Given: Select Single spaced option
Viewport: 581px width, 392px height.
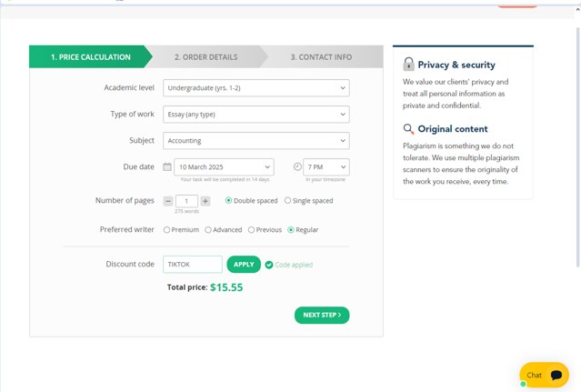Looking at the screenshot, I should [x=288, y=201].
